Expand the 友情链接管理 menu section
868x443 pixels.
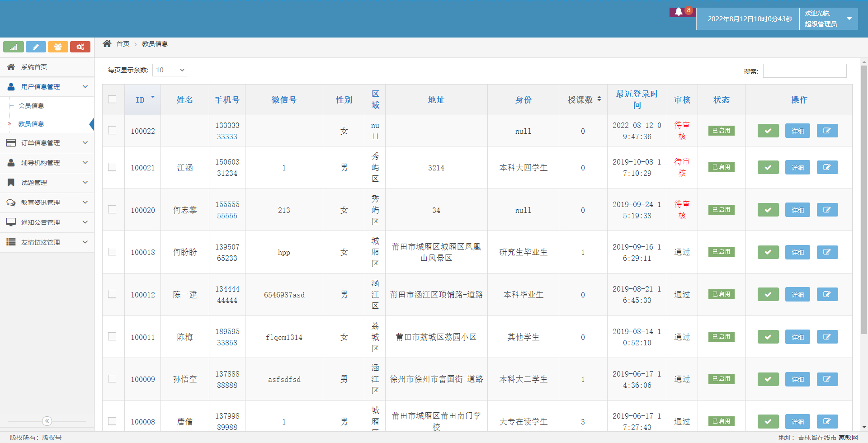pyautogui.click(x=47, y=242)
